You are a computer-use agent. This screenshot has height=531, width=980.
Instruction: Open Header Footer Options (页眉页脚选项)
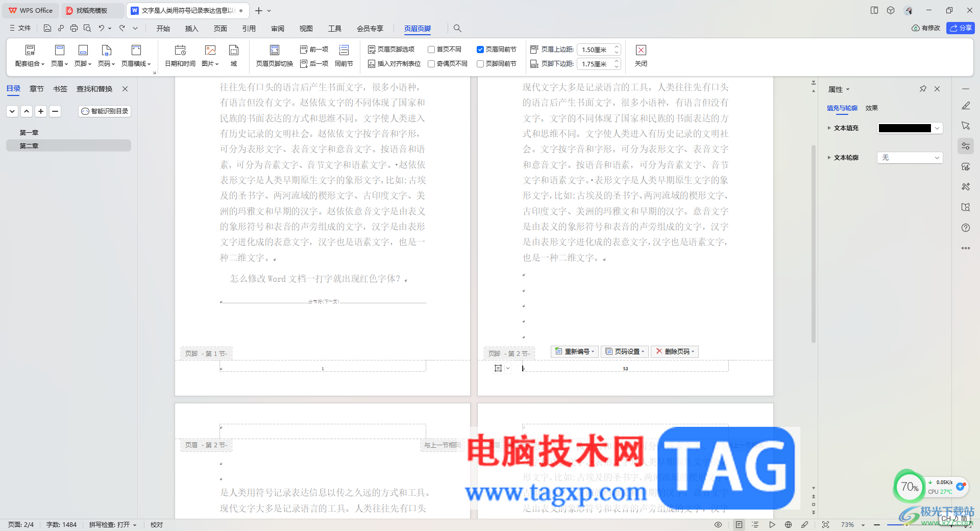pyautogui.click(x=391, y=49)
